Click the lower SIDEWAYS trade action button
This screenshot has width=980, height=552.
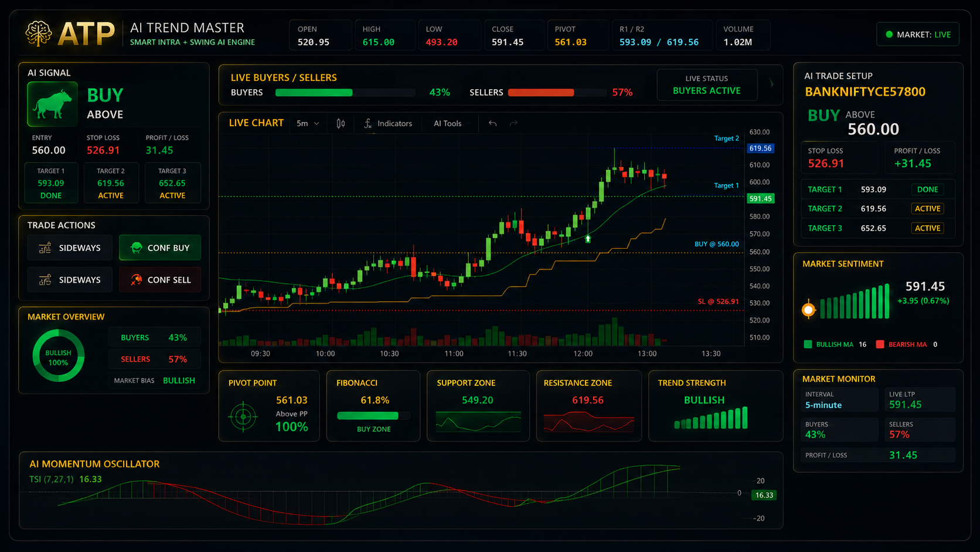70,280
